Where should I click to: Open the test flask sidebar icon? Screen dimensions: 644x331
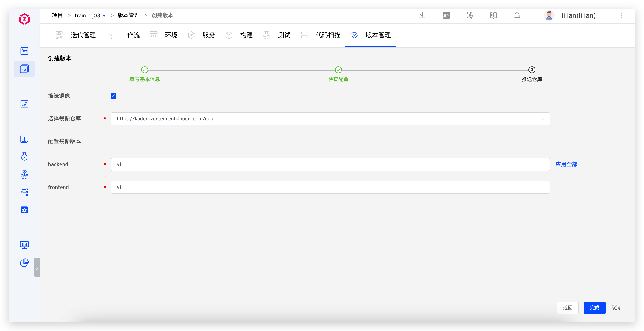[24, 157]
